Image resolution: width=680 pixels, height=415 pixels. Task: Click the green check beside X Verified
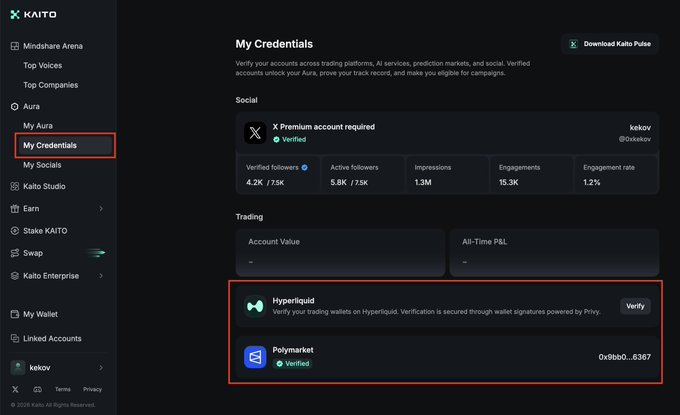click(x=276, y=140)
